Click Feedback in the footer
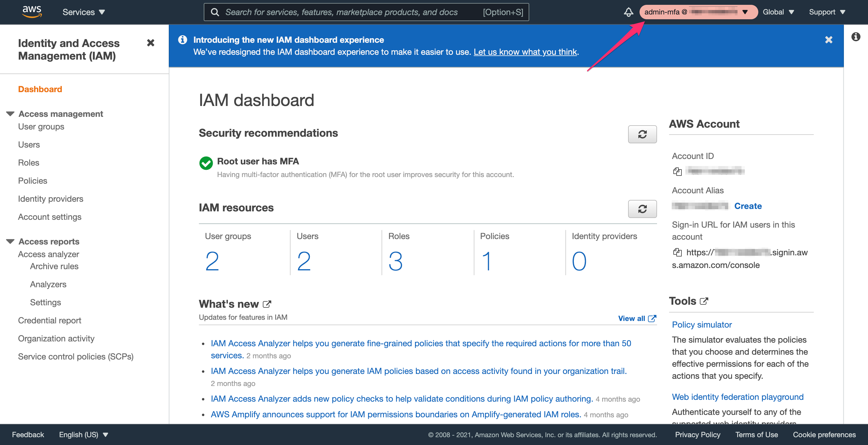 (28, 434)
